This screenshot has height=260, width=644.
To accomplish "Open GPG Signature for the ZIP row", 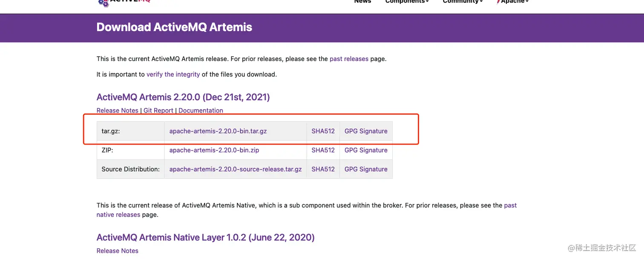I will pos(366,150).
